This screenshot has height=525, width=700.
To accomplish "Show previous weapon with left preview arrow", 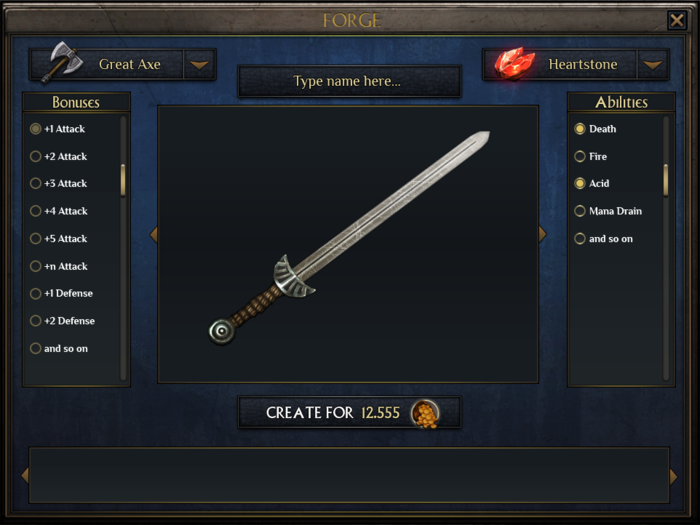I will coord(154,234).
